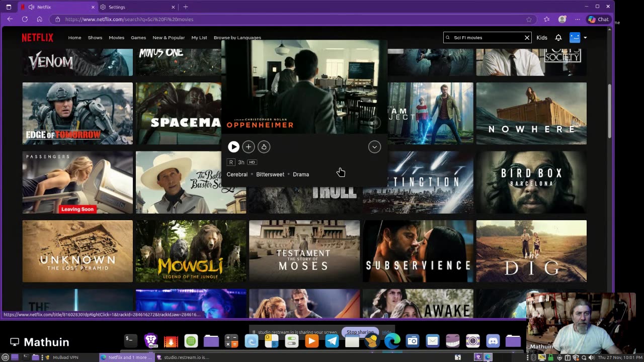The width and height of the screenshot is (644, 362).
Task: Click the Sci Fi movies search box
Action: (487, 38)
